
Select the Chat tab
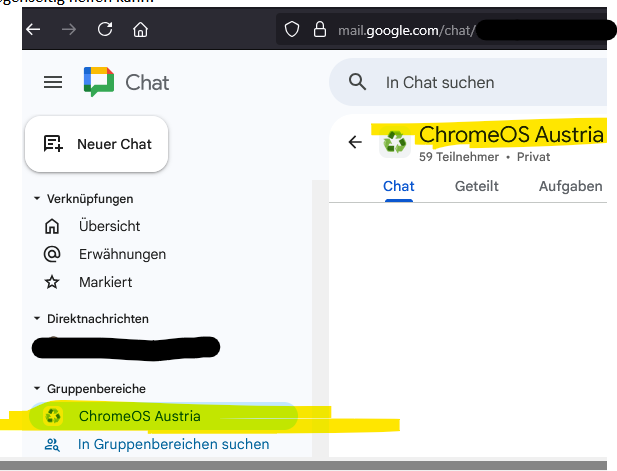point(398,186)
